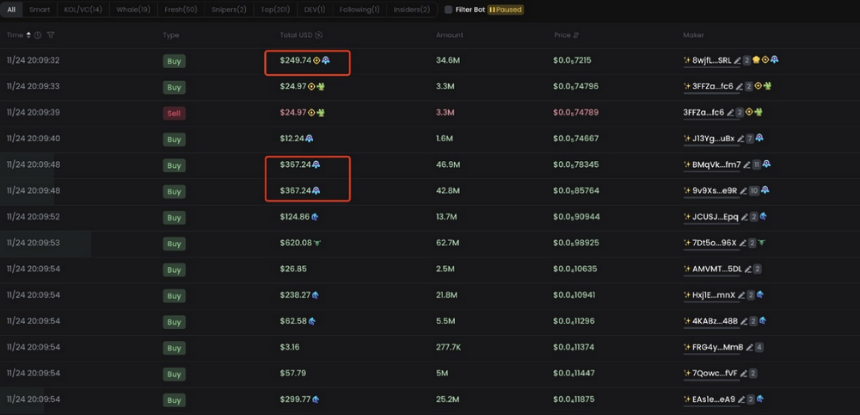The height and width of the screenshot is (415, 860).
Task: Switch to the Smart tab
Action: (x=39, y=10)
